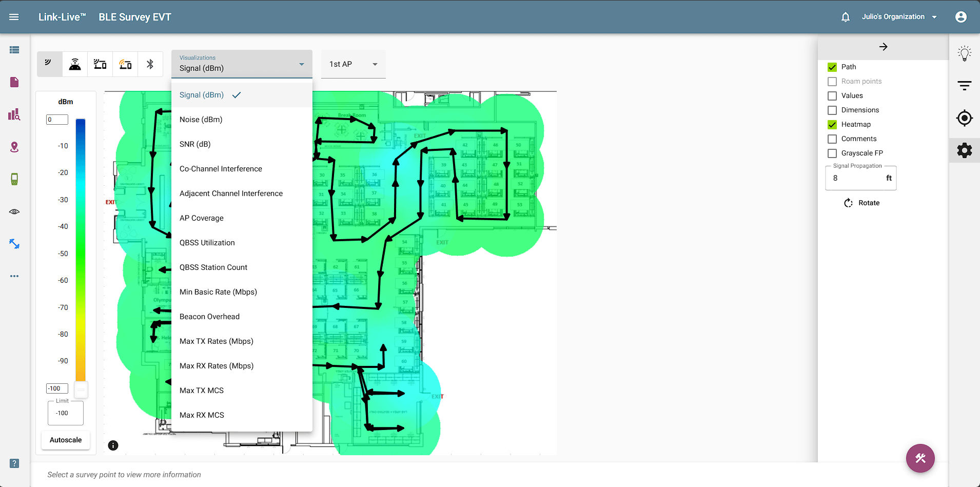Enable the Roam points checkbox
Screen dimensions: 980x487
pos(832,81)
